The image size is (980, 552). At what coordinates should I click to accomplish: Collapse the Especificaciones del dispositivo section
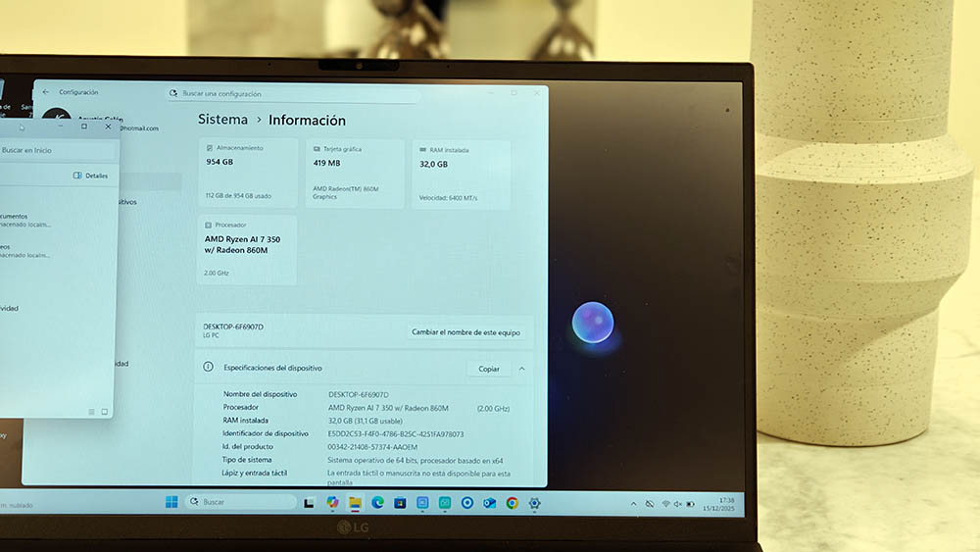pos(522,369)
